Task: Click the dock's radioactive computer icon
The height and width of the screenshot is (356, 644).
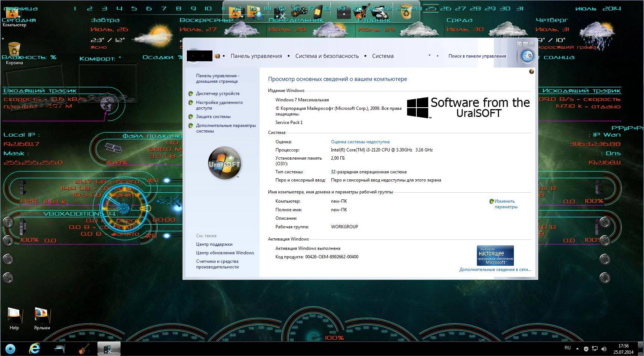Action: 236,13
